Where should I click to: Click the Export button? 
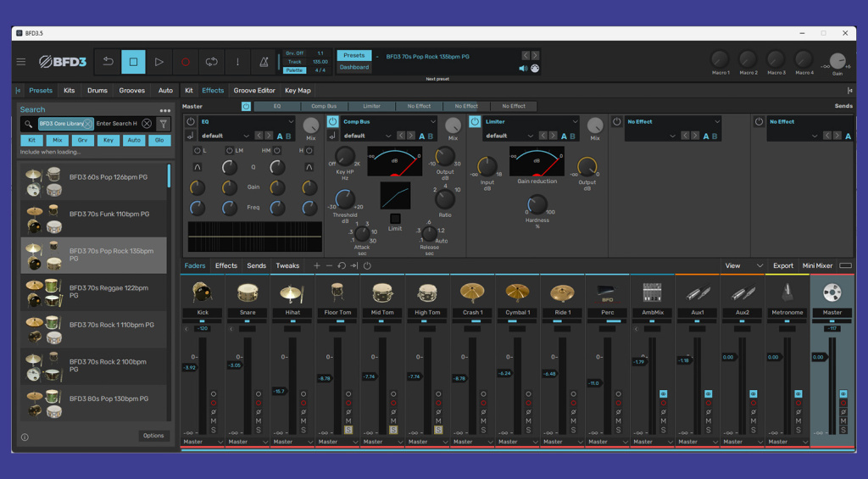(783, 266)
